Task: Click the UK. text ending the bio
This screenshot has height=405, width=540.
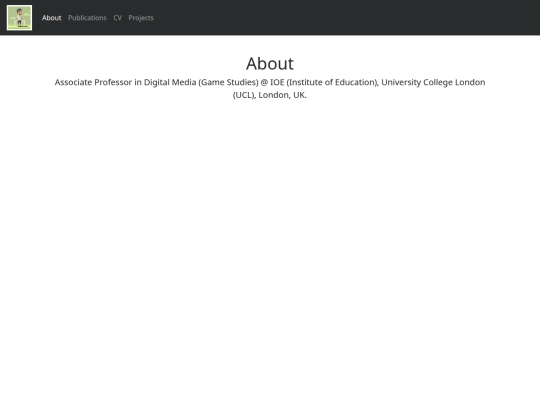Action: click(x=300, y=95)
